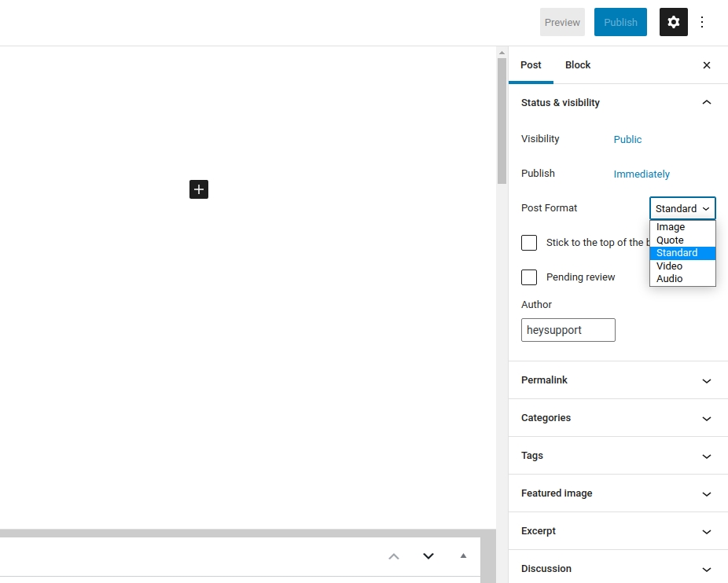Check the Stick to the top checkbox
728x583 pixels.
point(529,243)
